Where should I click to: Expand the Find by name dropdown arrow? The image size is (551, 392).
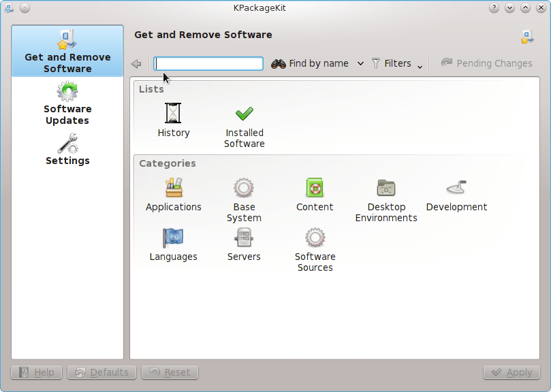pos(360,63)
